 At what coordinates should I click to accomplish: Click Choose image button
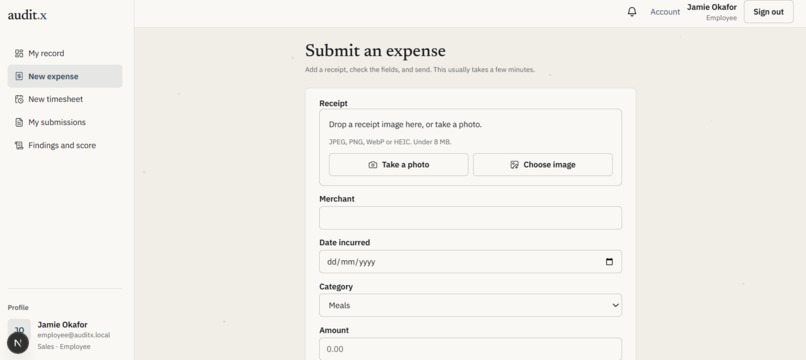543,165
